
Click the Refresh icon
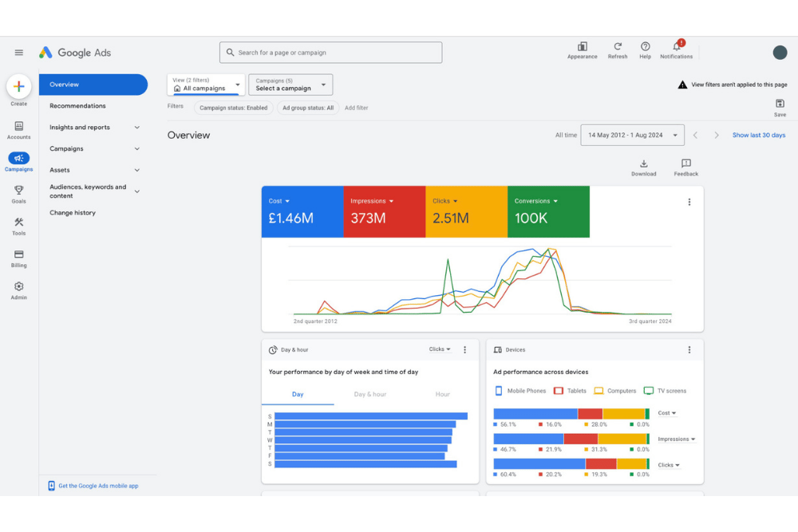(x=618, y=47)
